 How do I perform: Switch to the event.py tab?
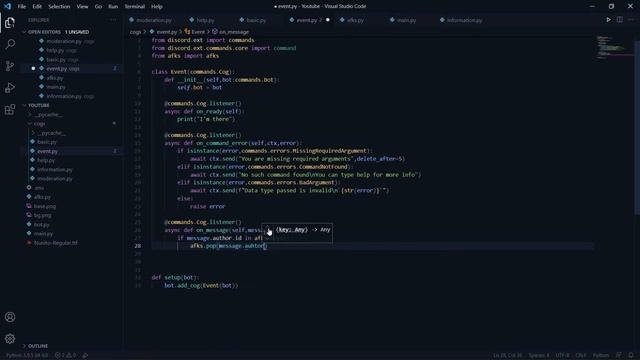click(x=309, y=20)
